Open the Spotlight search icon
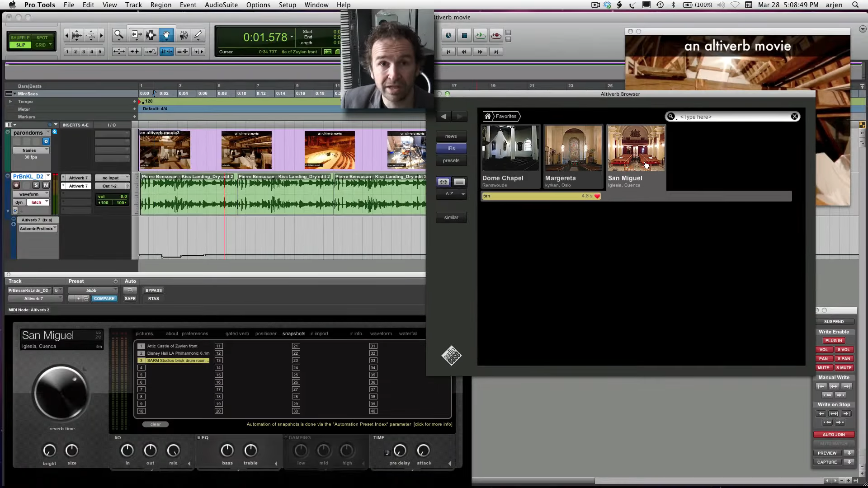Viewport: 868px width, 488px height. [x=855, y=5]
